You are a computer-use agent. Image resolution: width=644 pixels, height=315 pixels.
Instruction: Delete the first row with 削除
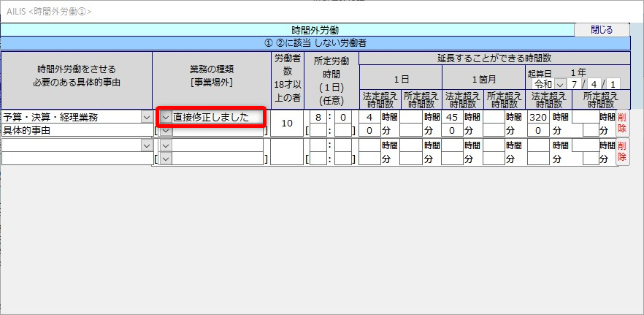[622, 123]
